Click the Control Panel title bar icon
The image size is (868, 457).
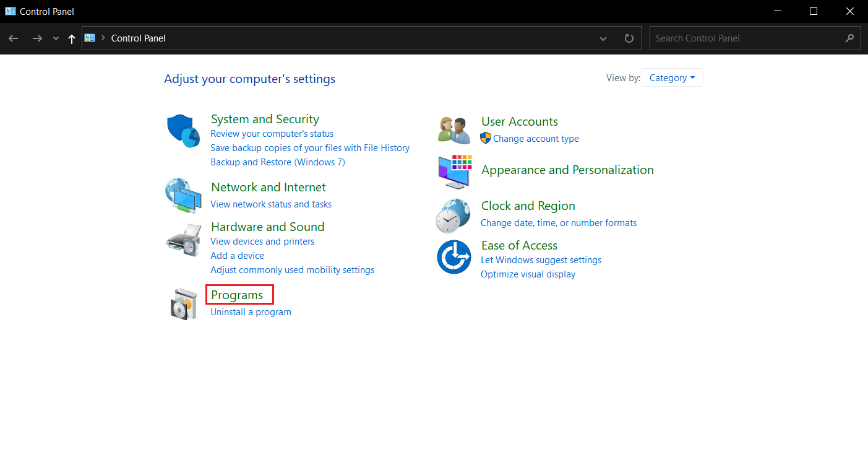11,11
